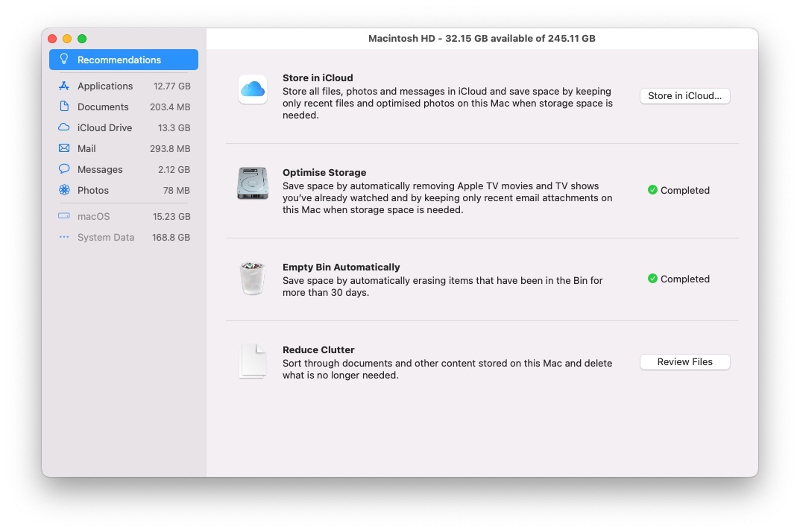Click Completed text for Optimise Storage
800x532 pixels.
tap(684, 190)
